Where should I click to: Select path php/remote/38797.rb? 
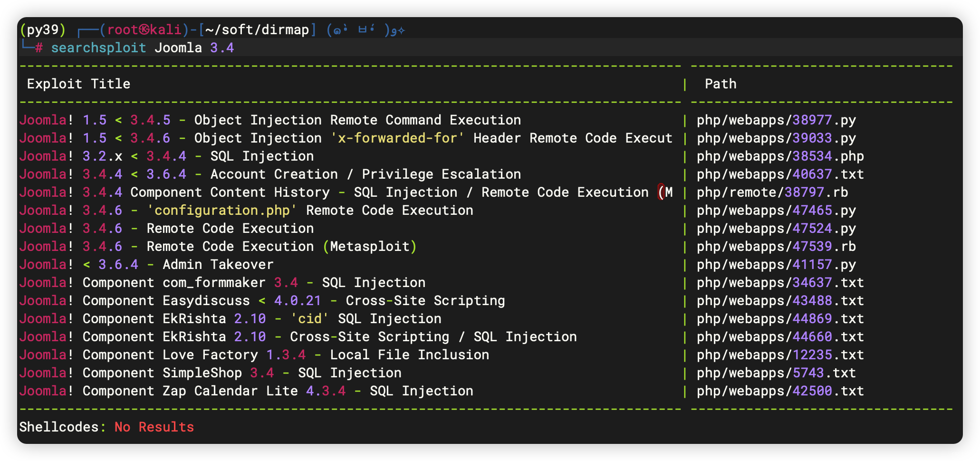click(772, 192)
